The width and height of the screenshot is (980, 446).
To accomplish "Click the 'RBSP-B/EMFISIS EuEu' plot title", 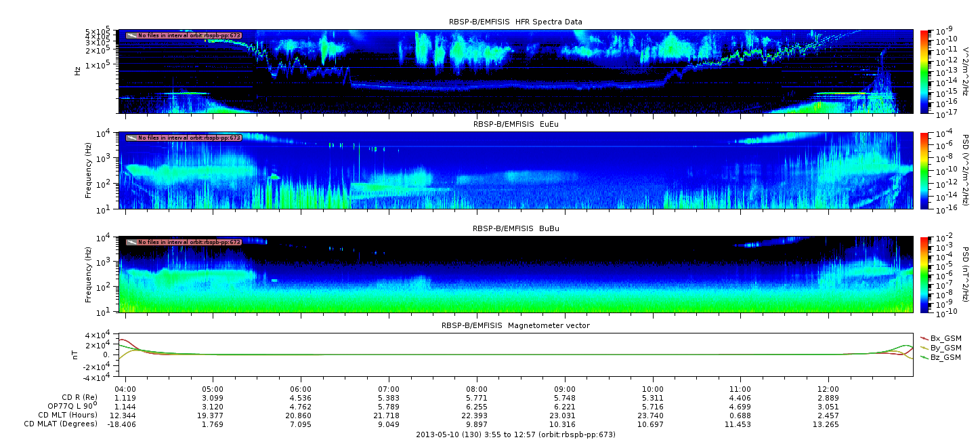I will coord(515,125).
